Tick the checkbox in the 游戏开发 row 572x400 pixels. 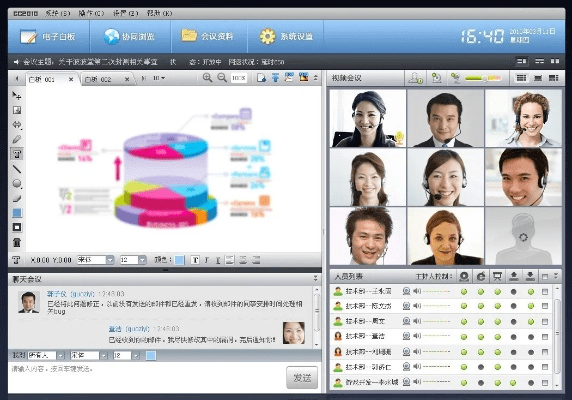pos(545,382)
